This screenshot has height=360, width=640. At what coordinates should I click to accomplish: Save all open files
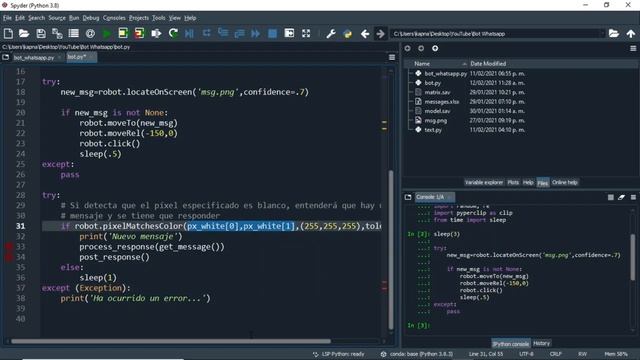pos(57,33)
